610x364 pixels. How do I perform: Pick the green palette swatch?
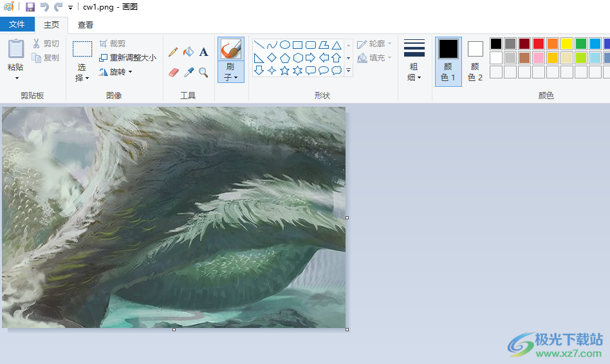point(581,44)
